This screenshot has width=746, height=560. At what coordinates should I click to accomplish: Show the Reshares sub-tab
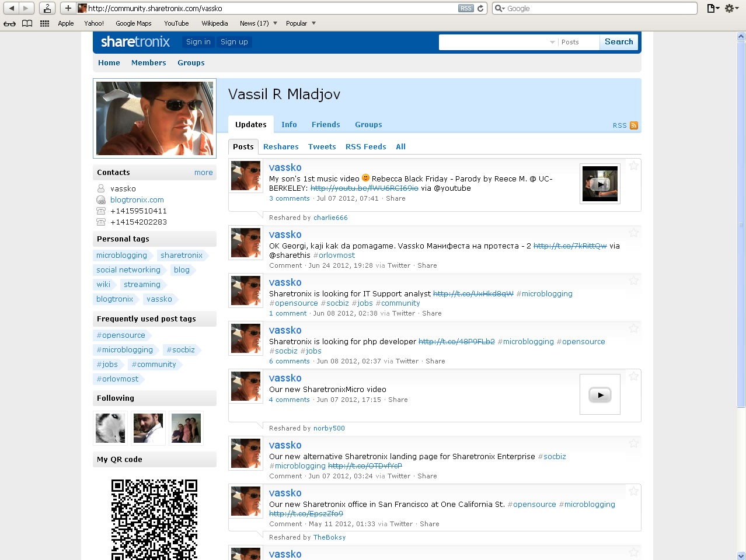pos(281,147)
